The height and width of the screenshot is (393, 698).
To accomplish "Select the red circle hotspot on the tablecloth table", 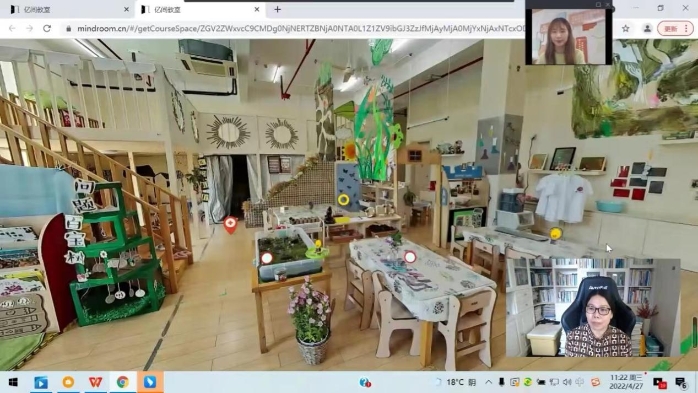I will click(410, 257).
